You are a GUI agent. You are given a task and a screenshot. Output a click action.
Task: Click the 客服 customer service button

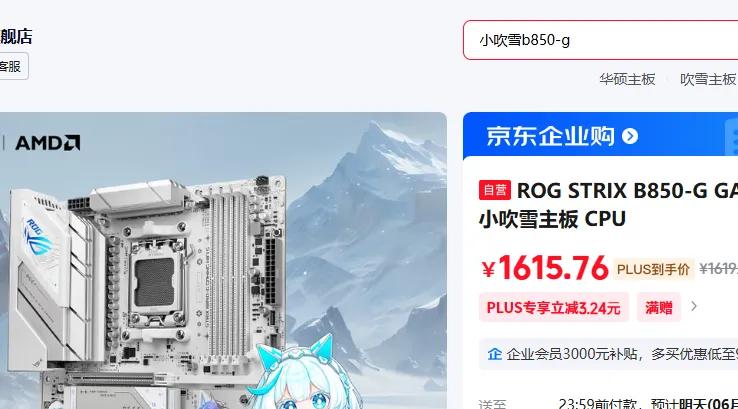(12, 66)
